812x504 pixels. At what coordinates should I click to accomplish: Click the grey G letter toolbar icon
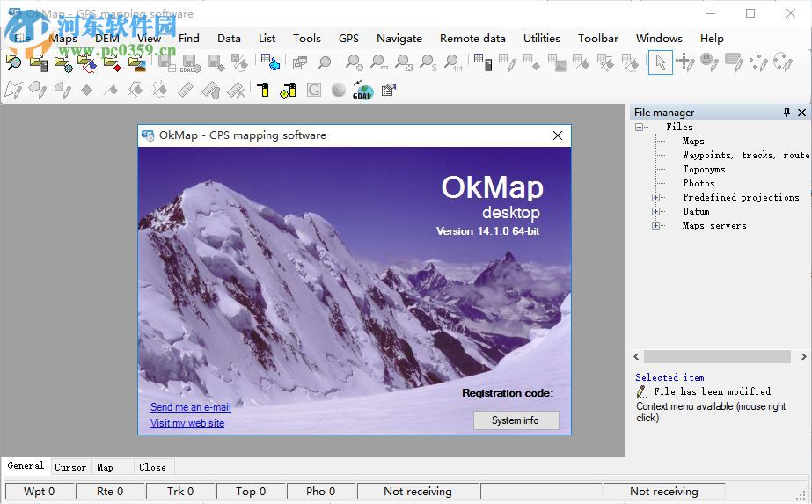(x=314, y=90)
